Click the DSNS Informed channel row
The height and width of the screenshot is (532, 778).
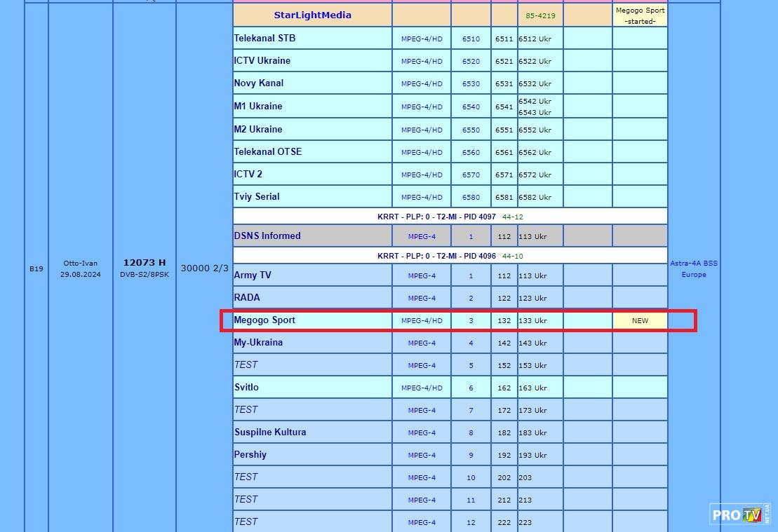tap(267, 236)
